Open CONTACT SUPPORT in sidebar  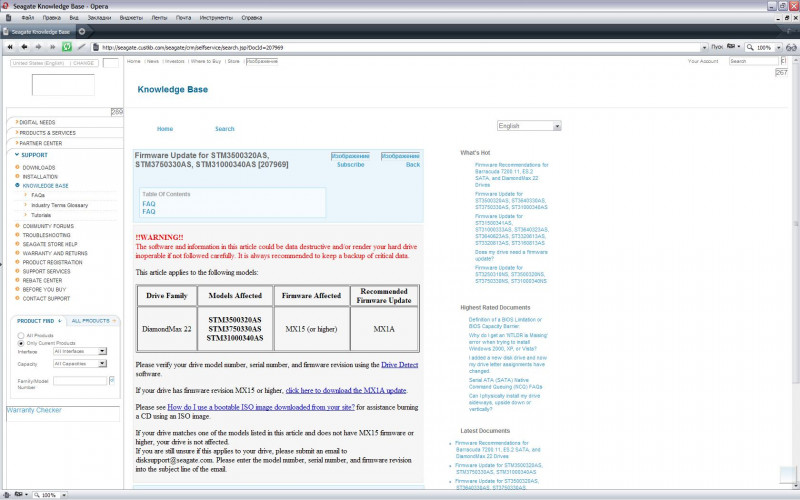coord(46,298)
